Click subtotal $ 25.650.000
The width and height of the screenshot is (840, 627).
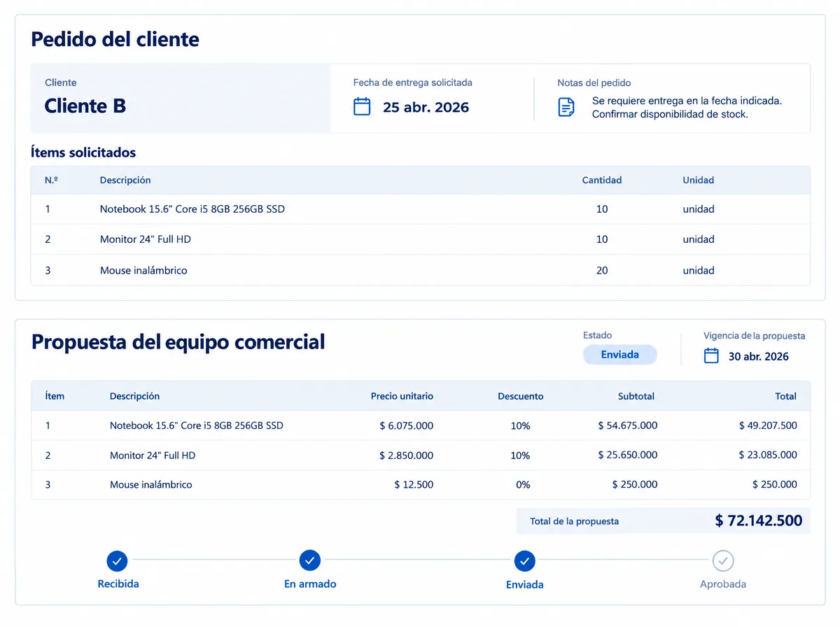(x=628, y=455)
